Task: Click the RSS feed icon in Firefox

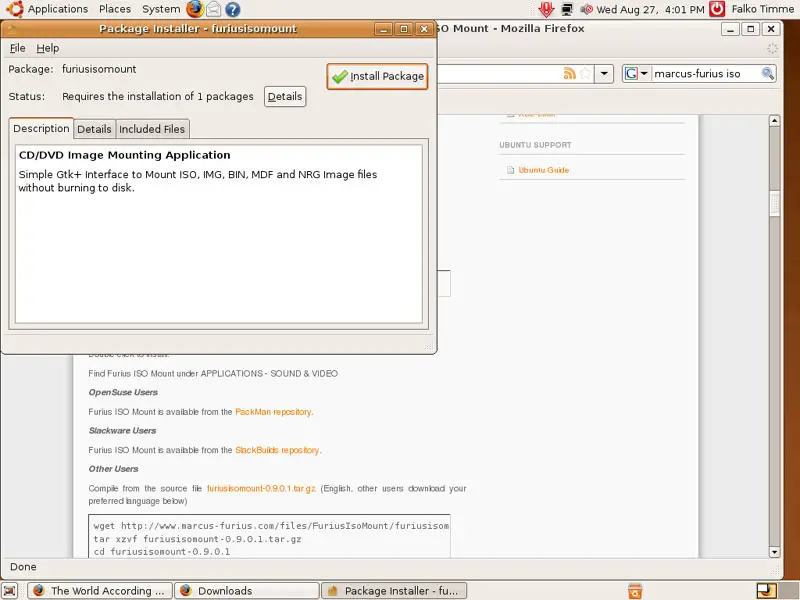Action: click(x=569, y=73)
